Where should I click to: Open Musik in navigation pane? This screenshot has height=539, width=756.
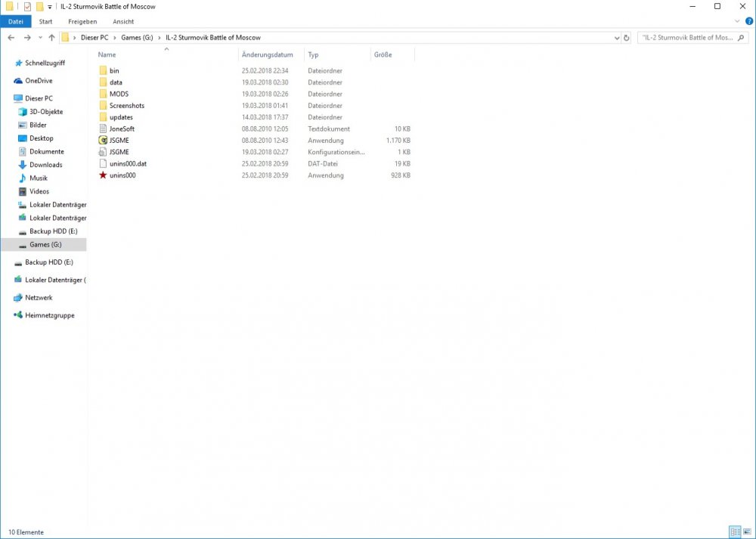click(x=33, y=178)
